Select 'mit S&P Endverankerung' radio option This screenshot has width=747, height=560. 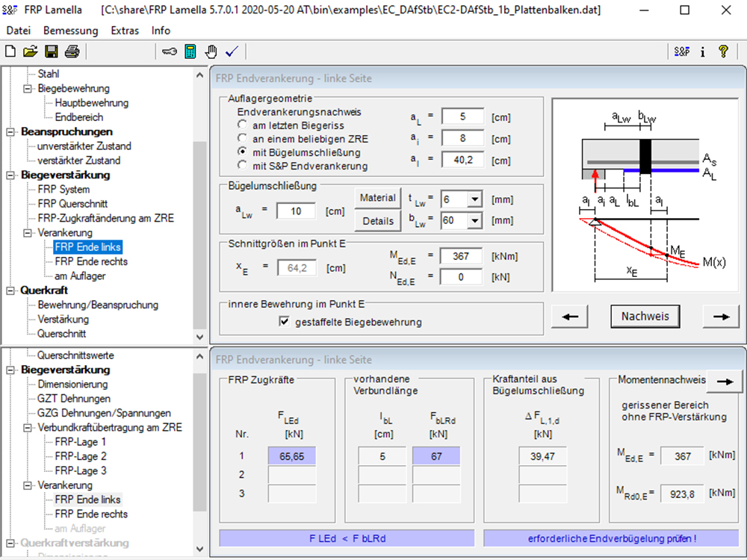243,165
